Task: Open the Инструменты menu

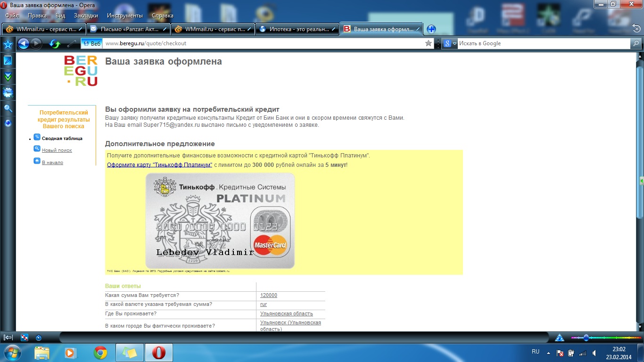Action: [125, 16]
